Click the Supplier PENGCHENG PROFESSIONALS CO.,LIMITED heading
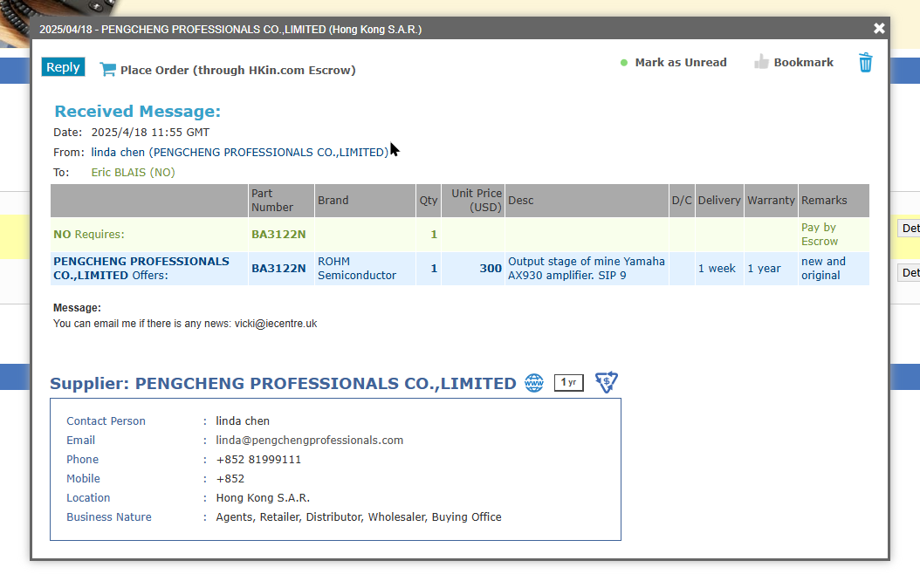 [x=283, y=383]
